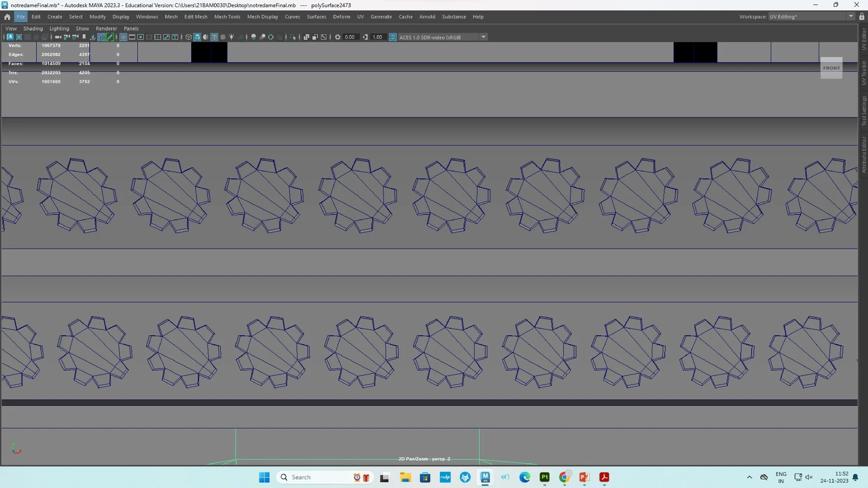The height and width of the screenshot is (488, 868).
Task: Toggle the gate mask display
Action: [x=149, y=37]
